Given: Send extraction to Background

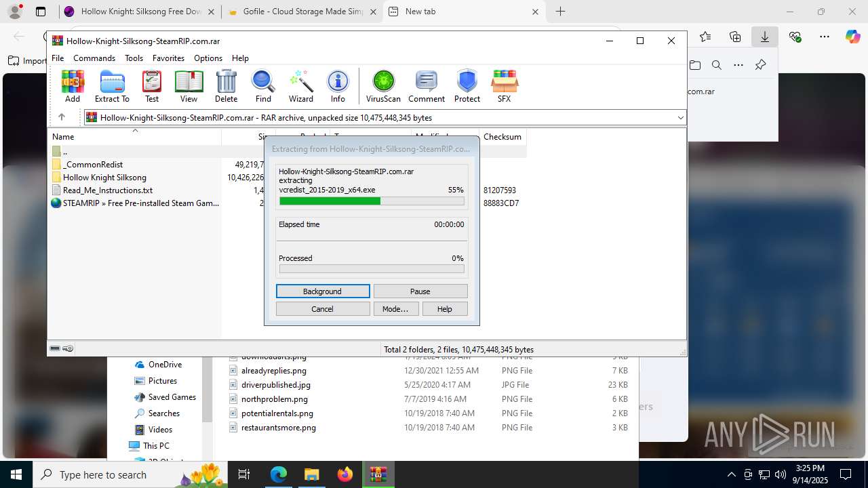Looking at the screenshot, I should tap(323, 291).
